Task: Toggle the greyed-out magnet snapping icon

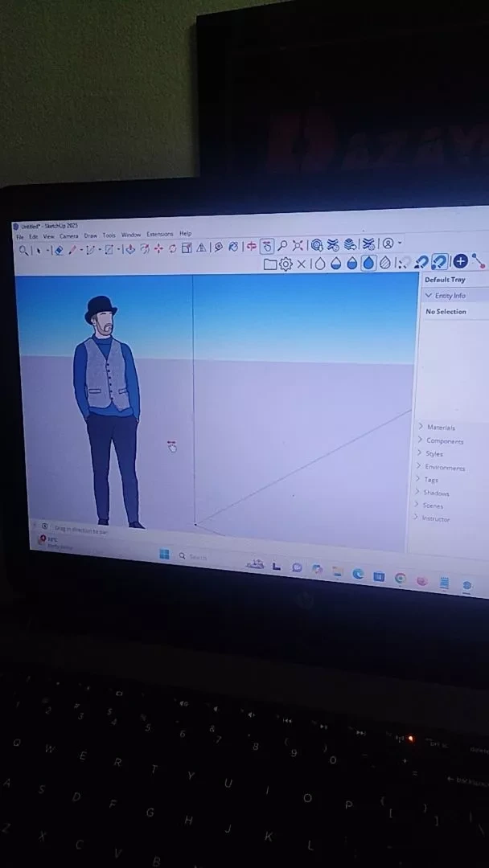Action: tap(405, 262)
